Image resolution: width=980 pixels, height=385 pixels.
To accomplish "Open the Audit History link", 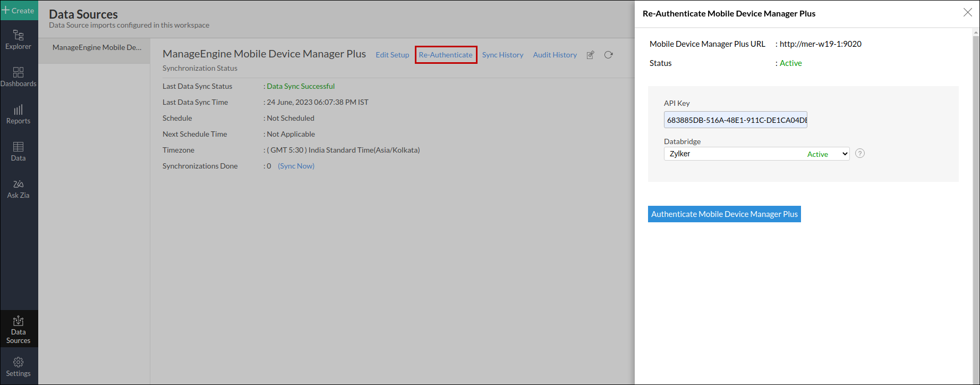I will pos(555,55).
